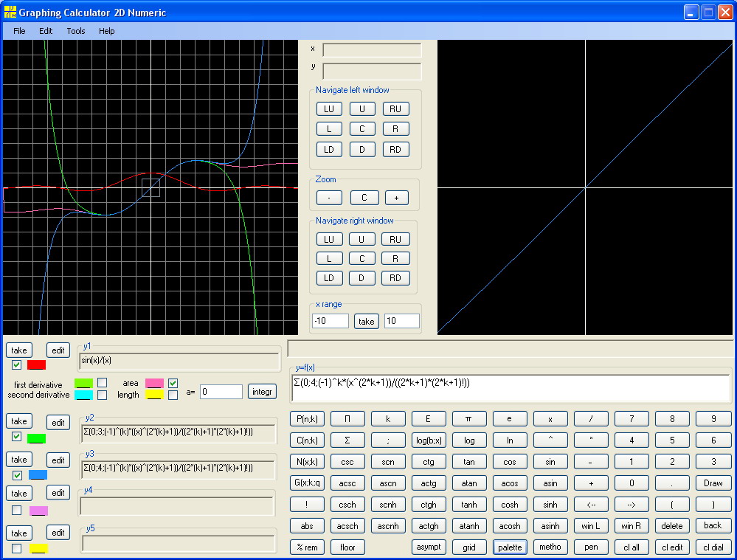Enable the y4 visibility checkbox
The image size is (737, 560).
[16, 510]
